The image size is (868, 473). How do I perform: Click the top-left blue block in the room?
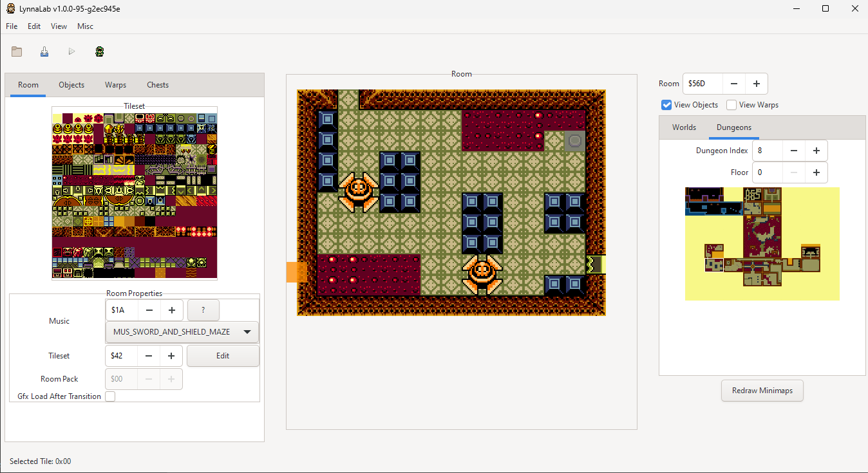[x=328, y=120]
